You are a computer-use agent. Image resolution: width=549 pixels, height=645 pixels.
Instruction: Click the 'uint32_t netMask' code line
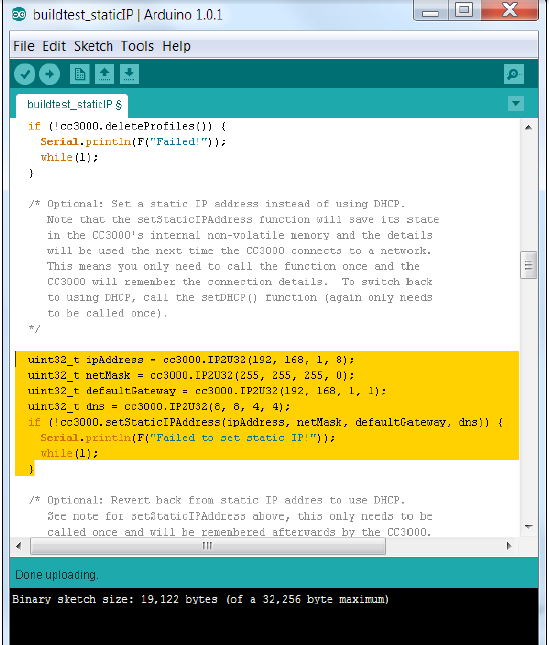click(x=191, y=376)
